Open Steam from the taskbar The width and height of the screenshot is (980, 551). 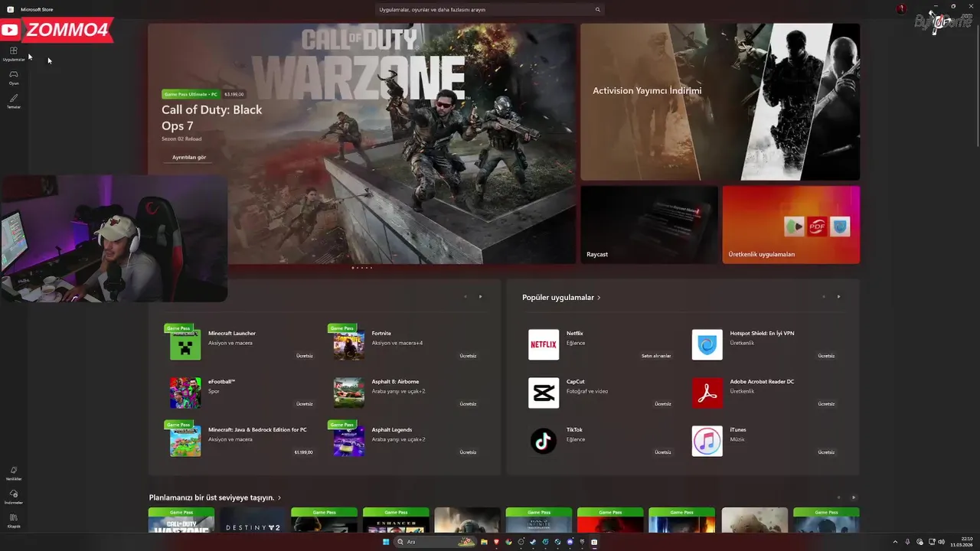pyautogui.click(x=533, y=542)
